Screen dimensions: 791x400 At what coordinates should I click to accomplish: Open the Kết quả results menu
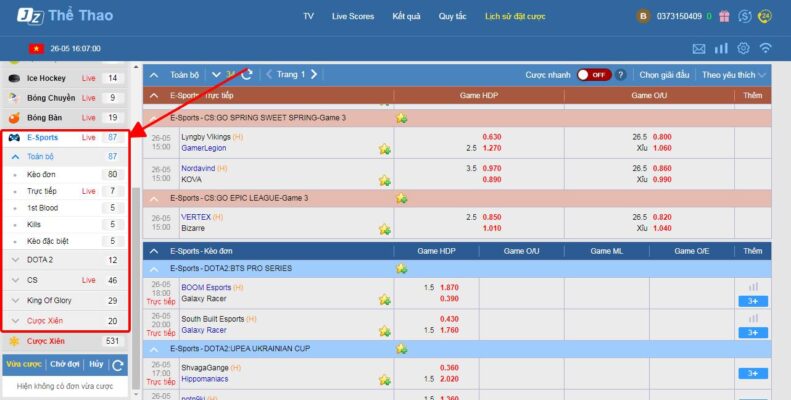[x=406, y=16]
